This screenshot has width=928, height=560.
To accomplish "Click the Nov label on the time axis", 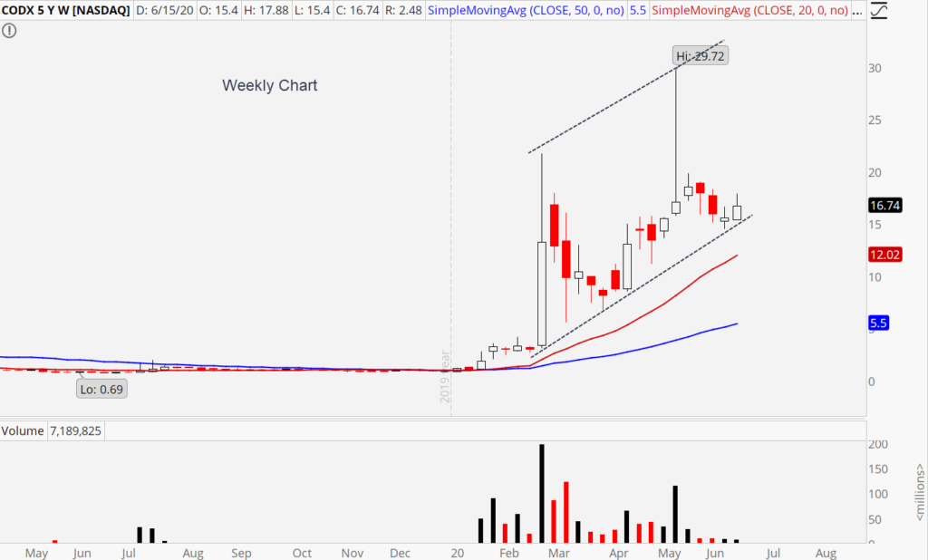I will click(x=353, y=553).
